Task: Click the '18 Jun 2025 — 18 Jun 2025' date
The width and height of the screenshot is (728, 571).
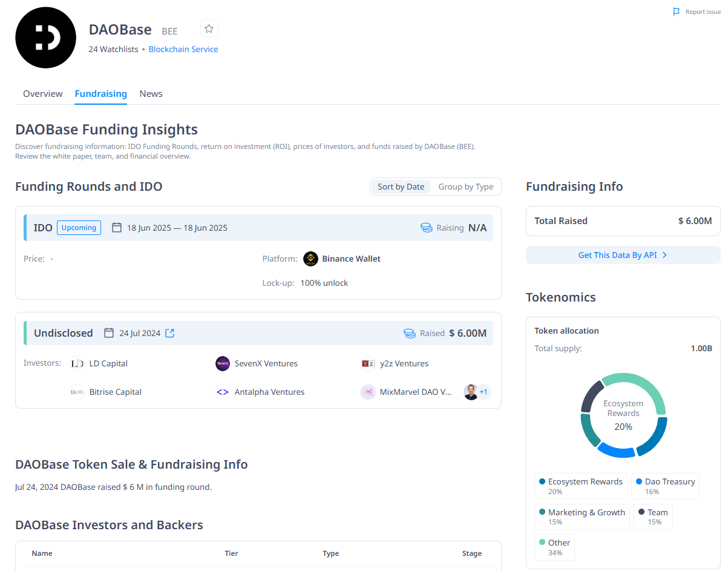Action: (177, 228)
